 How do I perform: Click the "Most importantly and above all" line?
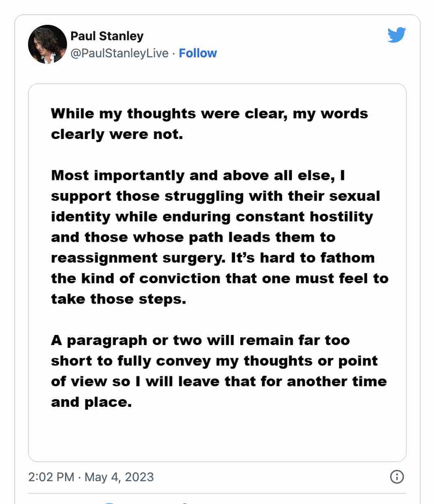[x=198, y=176]
